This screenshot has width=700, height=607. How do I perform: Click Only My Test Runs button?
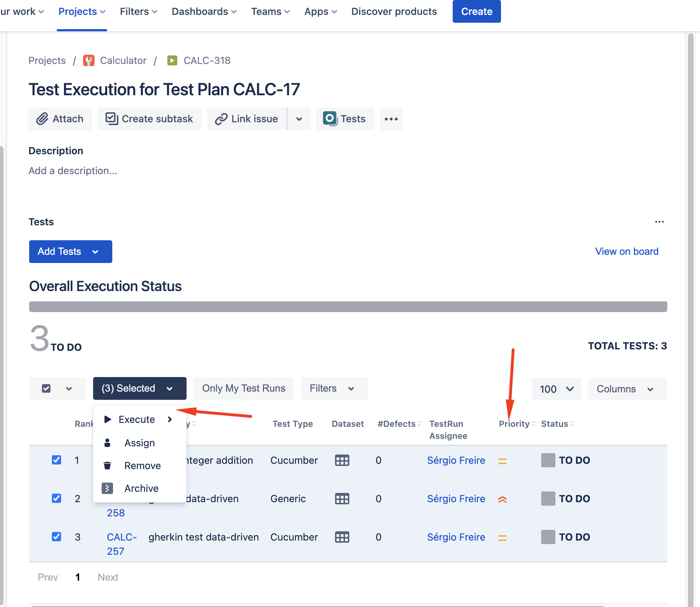click(243, 388)
